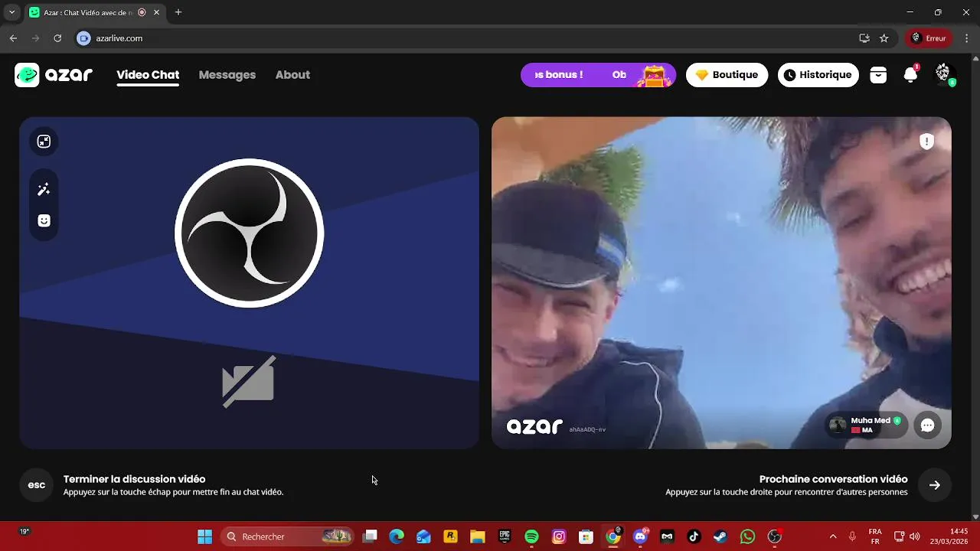Open the chat bubble on partner video

coord(927,425)
